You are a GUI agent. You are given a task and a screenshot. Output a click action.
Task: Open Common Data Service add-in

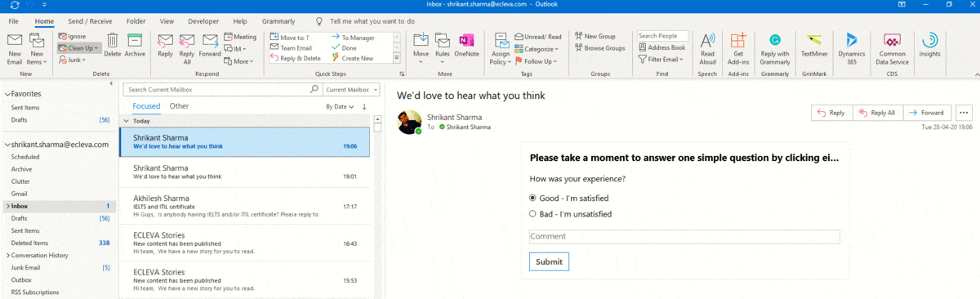pyautogui.click(x=892, y=48)
